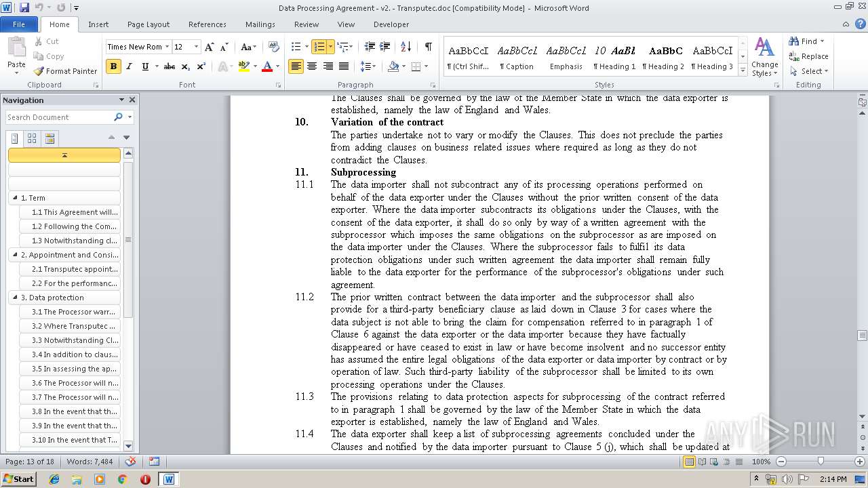Image resolution: width=868 pixels, height=488 pixels.
Task: Open the Change Styles menu
Action: click(765, 58)
